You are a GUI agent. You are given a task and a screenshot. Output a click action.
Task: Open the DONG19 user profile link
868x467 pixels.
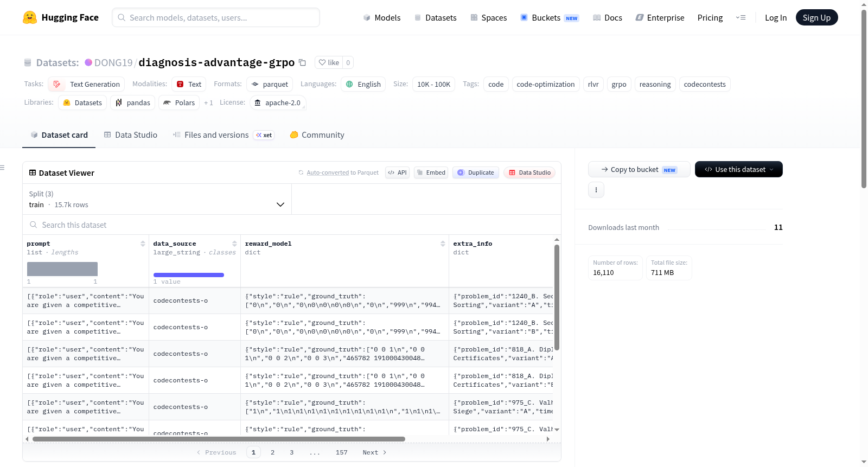[x=113, y=62]
